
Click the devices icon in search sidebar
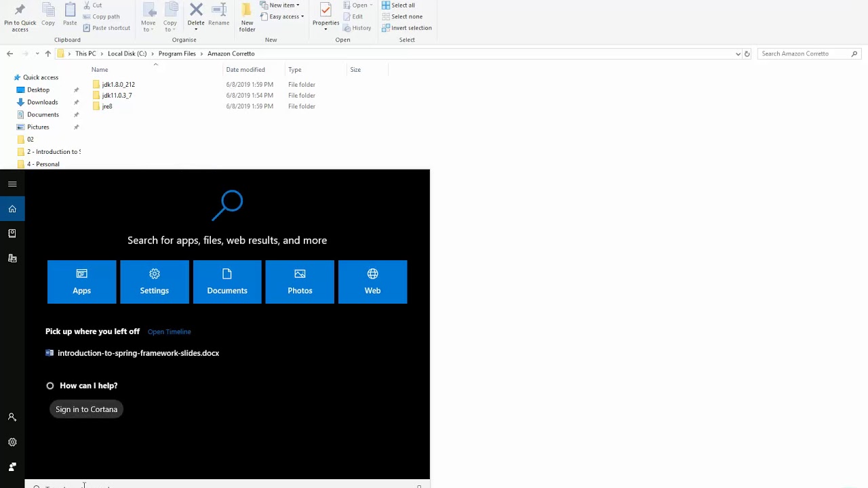(12, 258)
